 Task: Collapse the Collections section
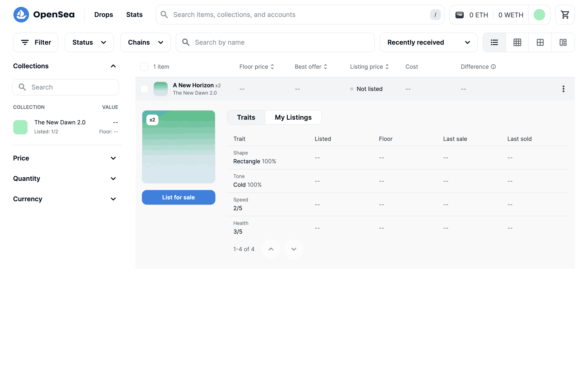click(113, 66)
